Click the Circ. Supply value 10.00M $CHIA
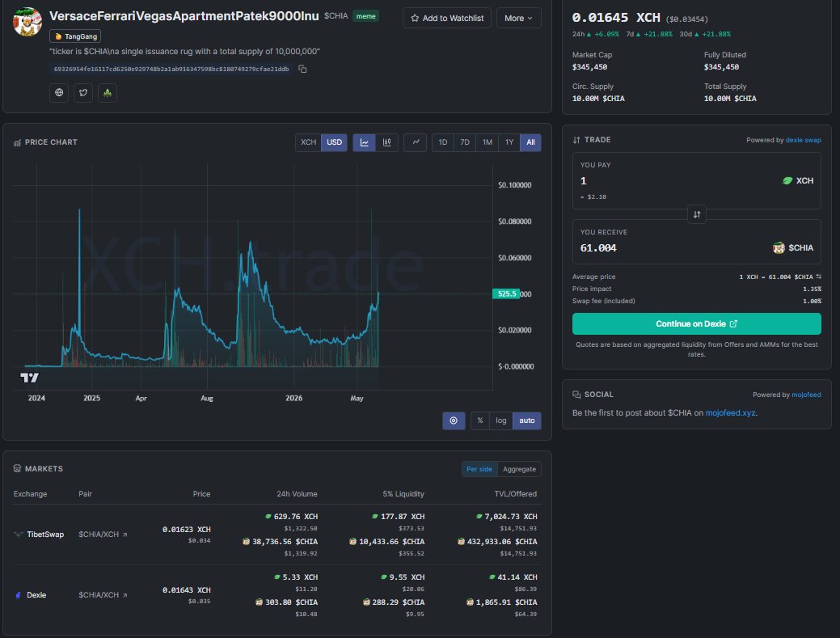The width and height of the screenshot is (840, 638). (x=598, y=99)
